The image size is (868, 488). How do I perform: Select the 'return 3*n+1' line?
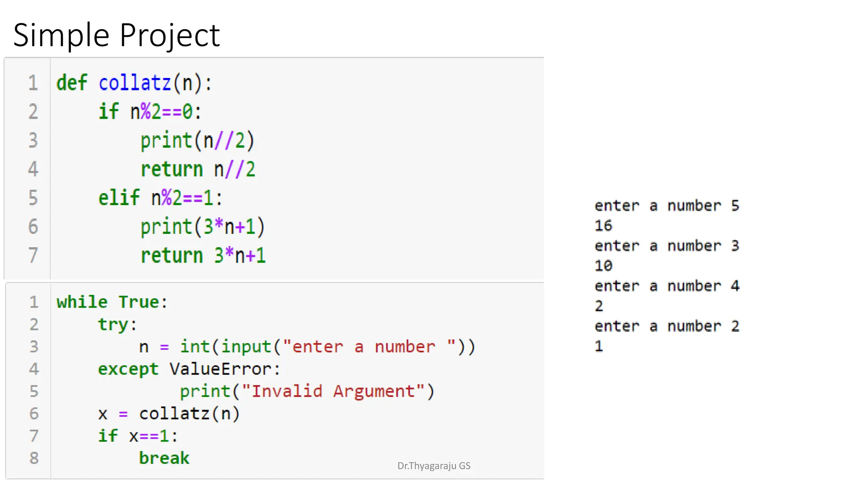pyautogui.click(x=203, y=255)
